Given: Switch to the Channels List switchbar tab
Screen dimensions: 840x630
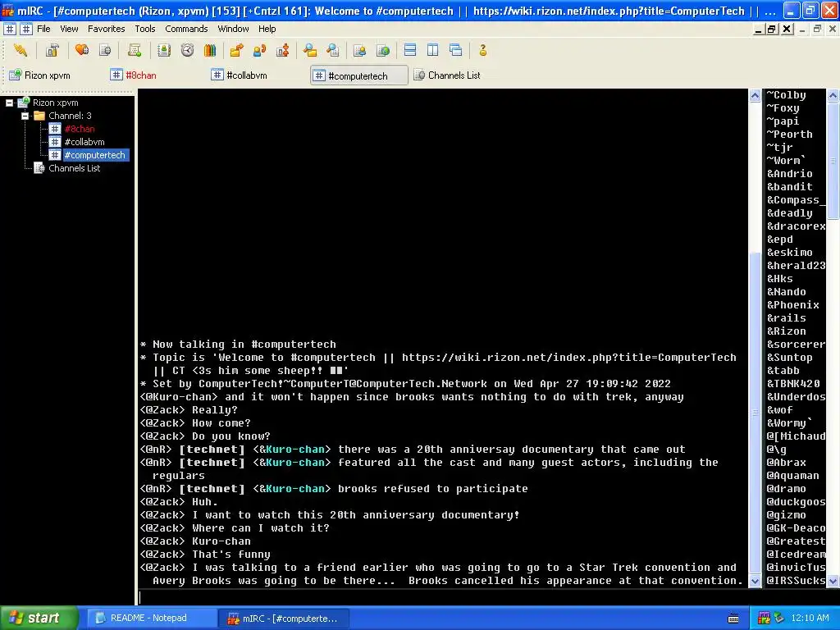Looking at the screenshot, I should point(448,75).
